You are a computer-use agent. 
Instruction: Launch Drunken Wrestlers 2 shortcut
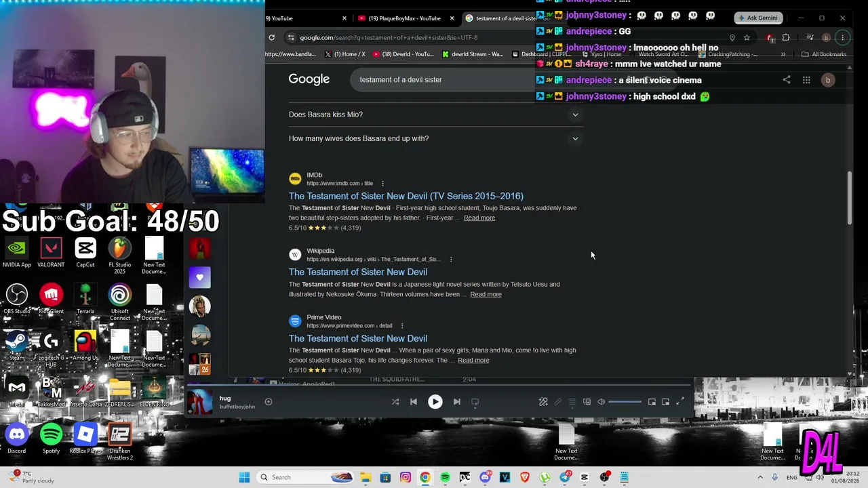click(x=120, y=442)
